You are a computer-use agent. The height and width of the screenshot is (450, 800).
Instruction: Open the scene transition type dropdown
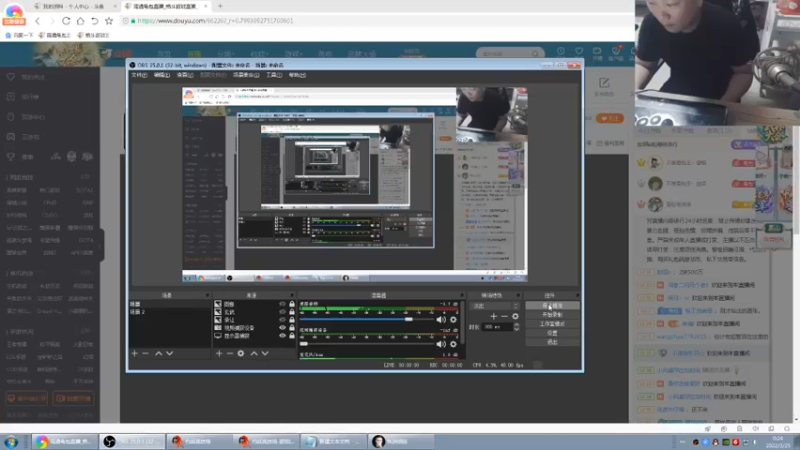494,306
